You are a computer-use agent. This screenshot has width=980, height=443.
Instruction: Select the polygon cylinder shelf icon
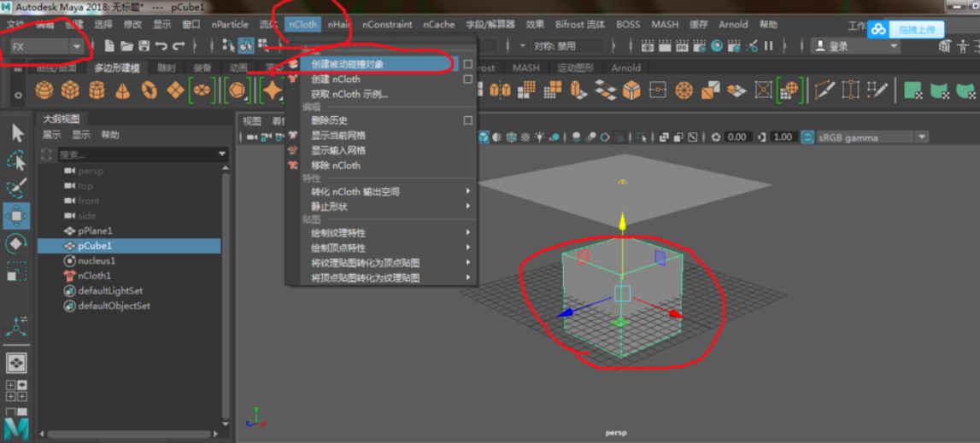(97, 90)
